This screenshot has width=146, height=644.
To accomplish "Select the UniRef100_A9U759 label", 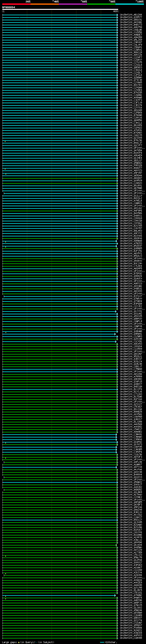I will [x=131, y=27].
